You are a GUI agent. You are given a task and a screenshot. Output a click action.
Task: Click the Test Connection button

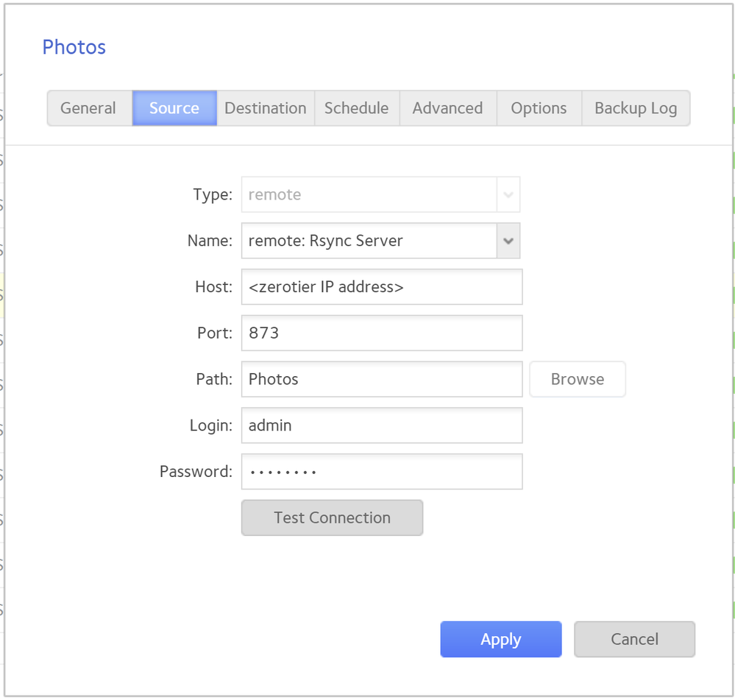click(332, 517)
